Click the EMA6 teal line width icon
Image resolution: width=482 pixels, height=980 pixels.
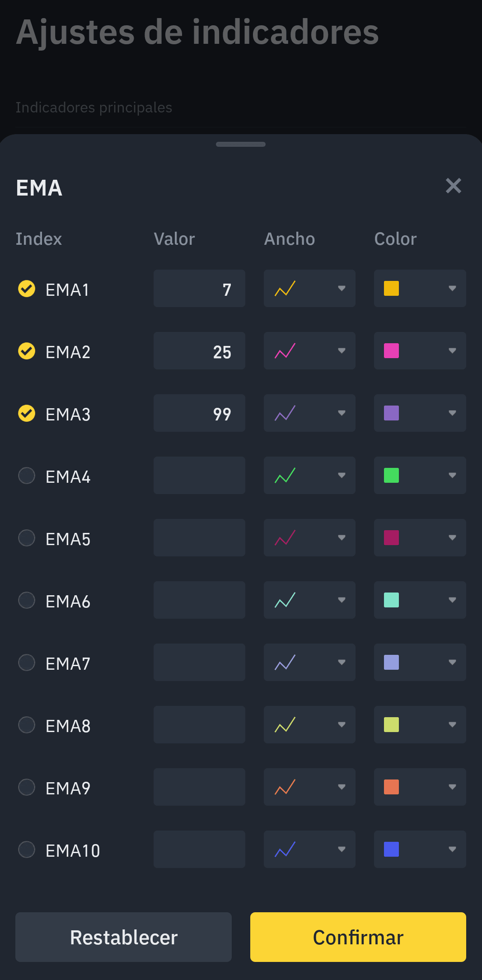(285, 600)
